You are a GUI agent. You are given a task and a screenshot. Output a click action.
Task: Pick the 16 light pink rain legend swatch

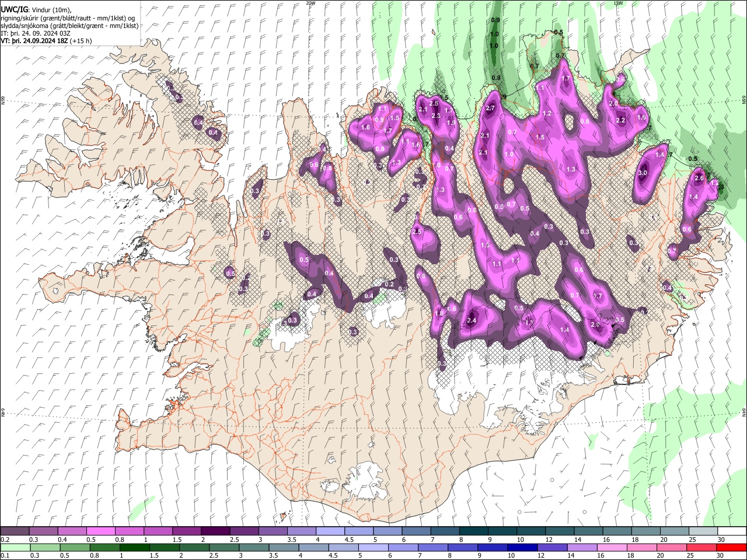[613, 548]
